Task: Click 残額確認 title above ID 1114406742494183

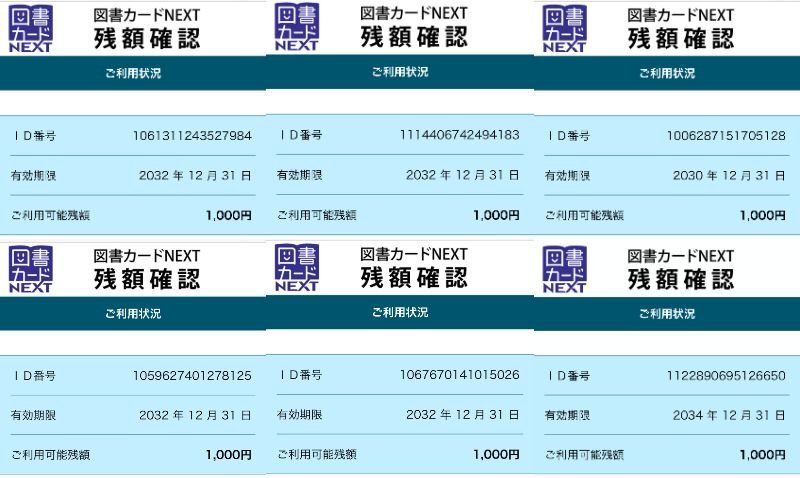Action: pos(414,37)
